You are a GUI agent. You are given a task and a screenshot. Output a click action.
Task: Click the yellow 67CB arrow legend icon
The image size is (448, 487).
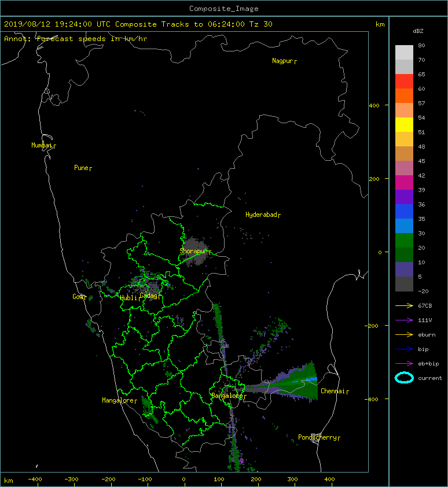(x=404, y=305)
